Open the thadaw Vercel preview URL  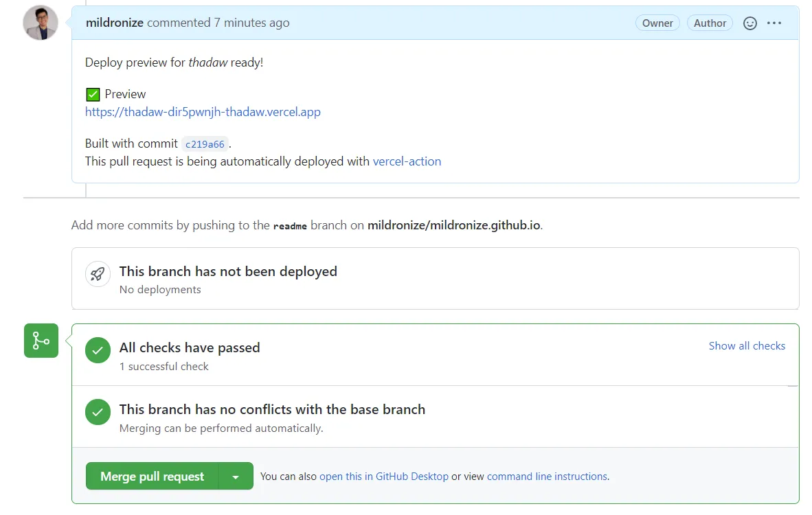(x=203, y=112)
